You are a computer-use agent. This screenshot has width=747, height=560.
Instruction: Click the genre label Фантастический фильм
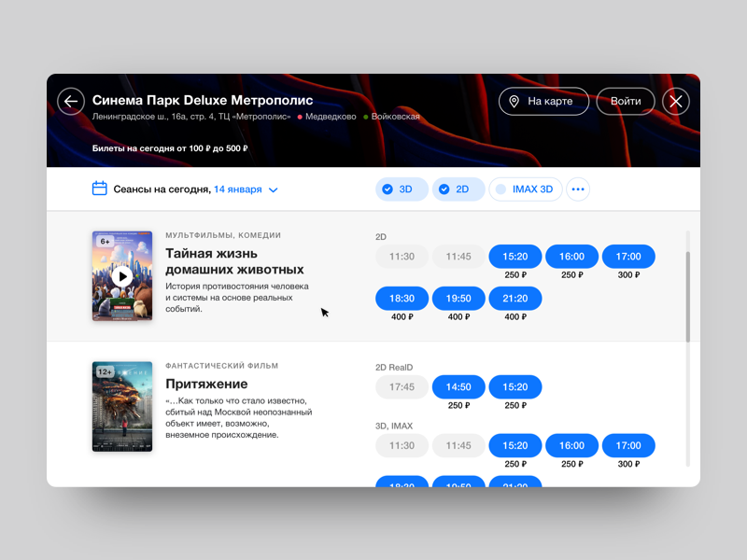(221, 366)
